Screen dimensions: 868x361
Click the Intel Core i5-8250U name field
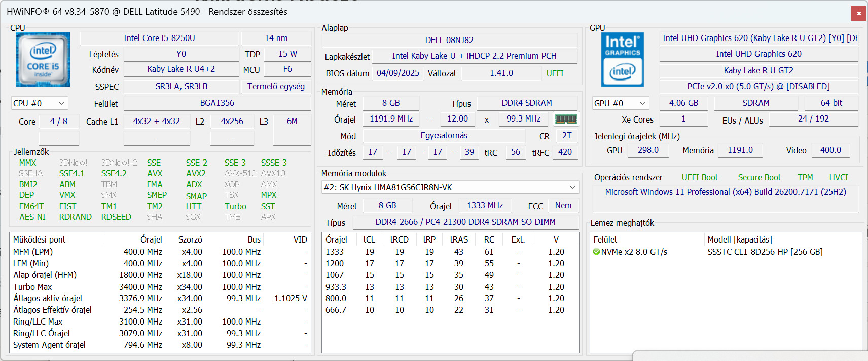coord(159,38)
